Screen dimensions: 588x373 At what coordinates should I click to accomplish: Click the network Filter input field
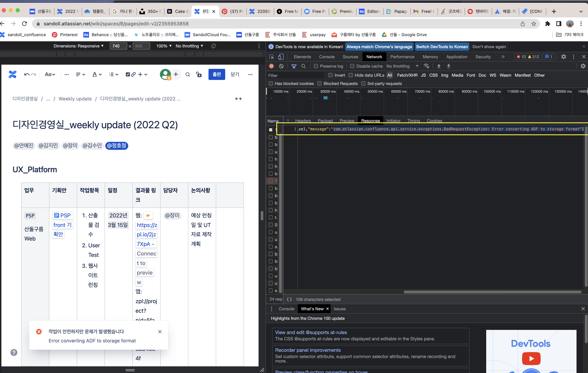pos(295,75)
